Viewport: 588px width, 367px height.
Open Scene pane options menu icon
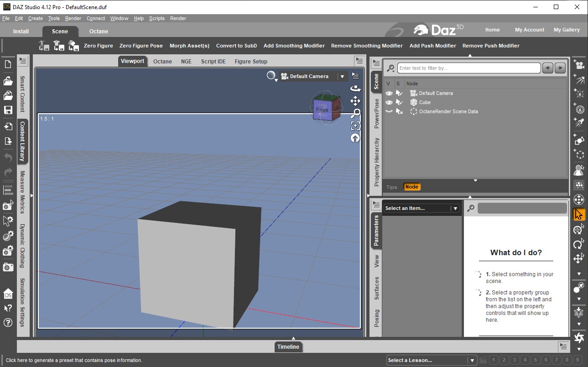377,63
